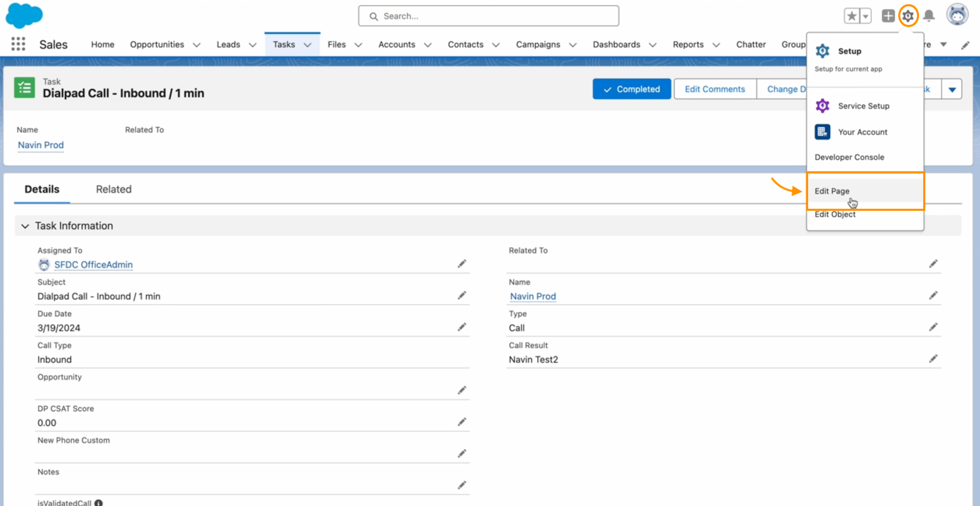Expand the Accounts tab dropdown
980x506 pixels.
428,45
